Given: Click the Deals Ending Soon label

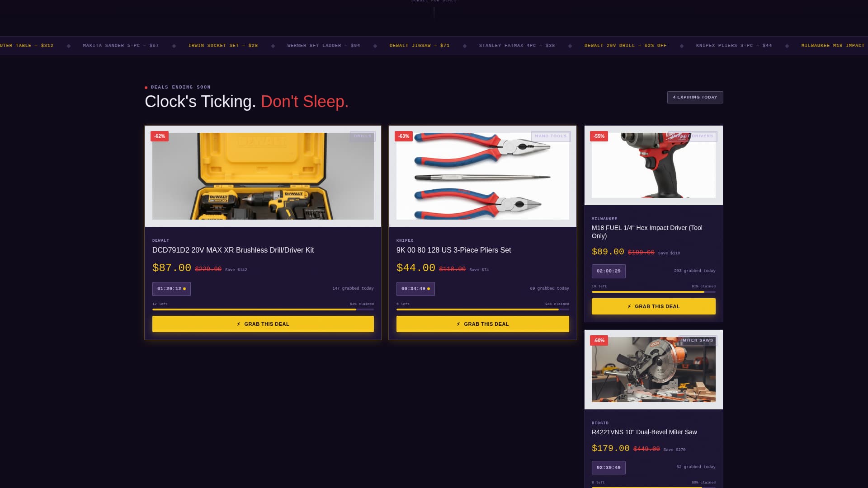Looking at the screenshot, I should tap(180, 87).
